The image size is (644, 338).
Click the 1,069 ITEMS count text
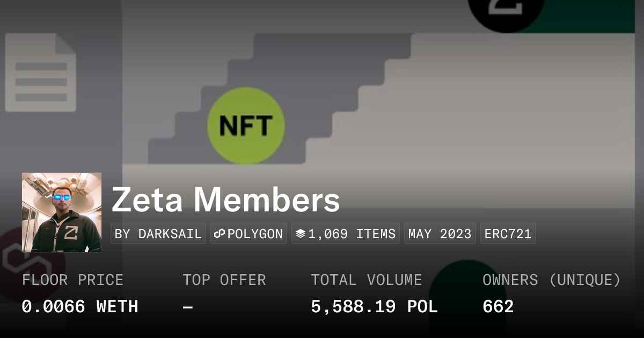[x=352, y=234]
